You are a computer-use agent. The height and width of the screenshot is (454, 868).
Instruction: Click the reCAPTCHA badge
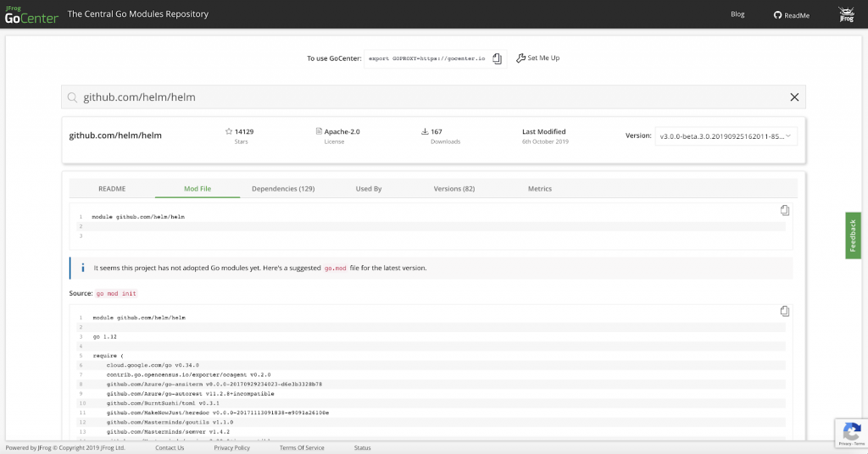point(850,433)
